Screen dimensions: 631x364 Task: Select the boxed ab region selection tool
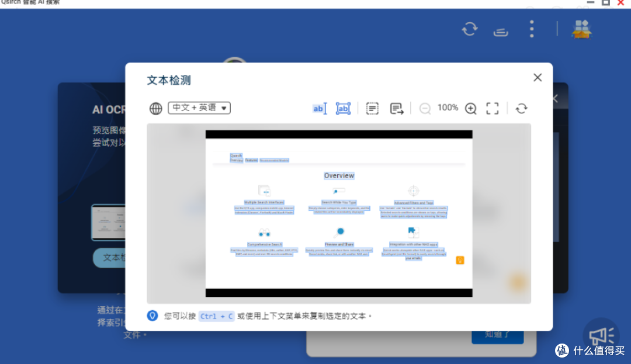(x=344, y=108)
